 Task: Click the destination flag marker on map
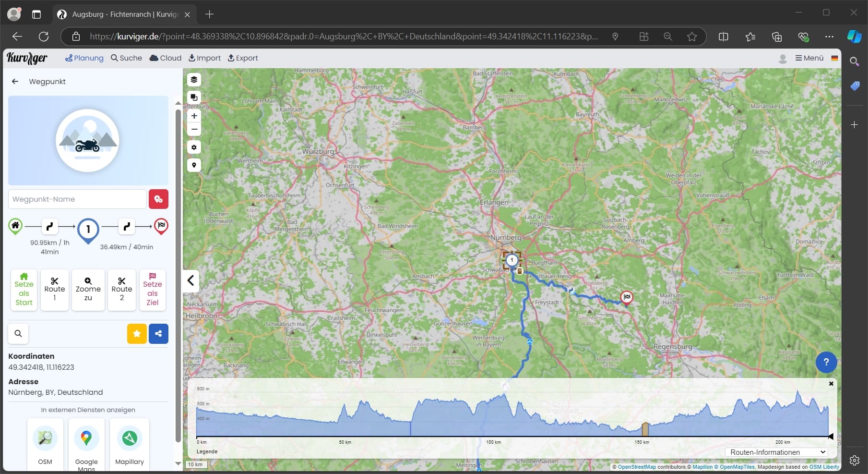[x=626, y=298]
